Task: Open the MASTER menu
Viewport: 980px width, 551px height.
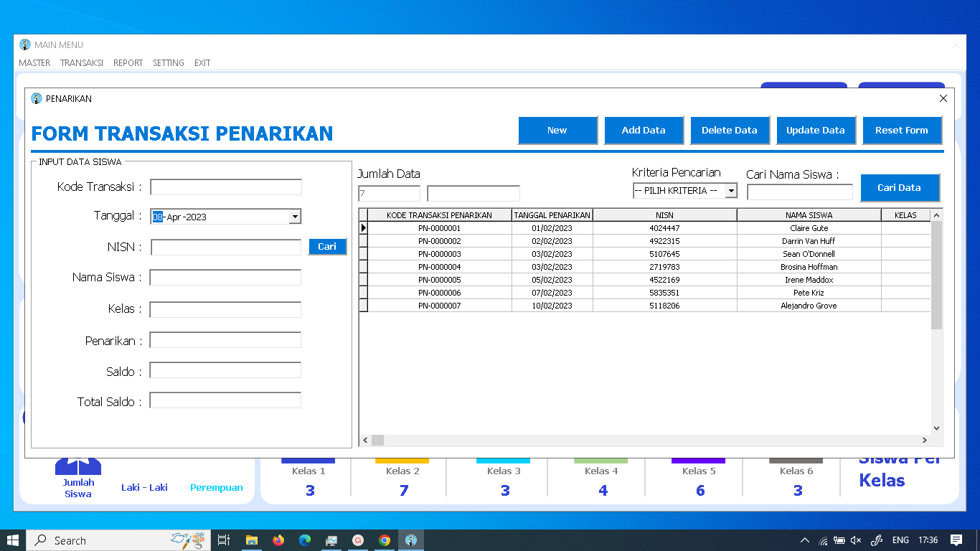Action: point(34,62)
